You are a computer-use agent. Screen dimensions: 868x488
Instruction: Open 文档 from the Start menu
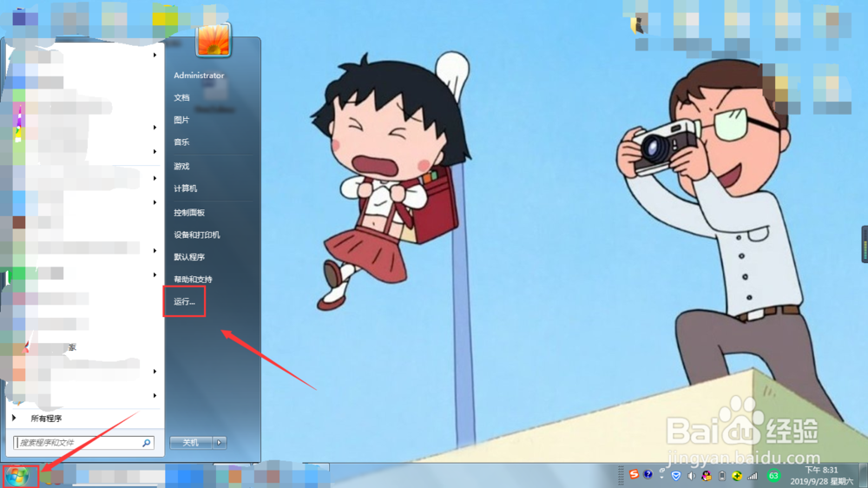tap(181, 97)
